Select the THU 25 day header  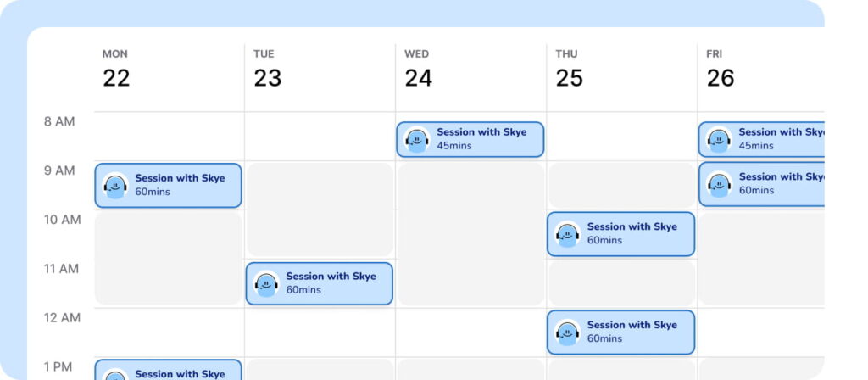pyautogui.click(x=569, y=70)
